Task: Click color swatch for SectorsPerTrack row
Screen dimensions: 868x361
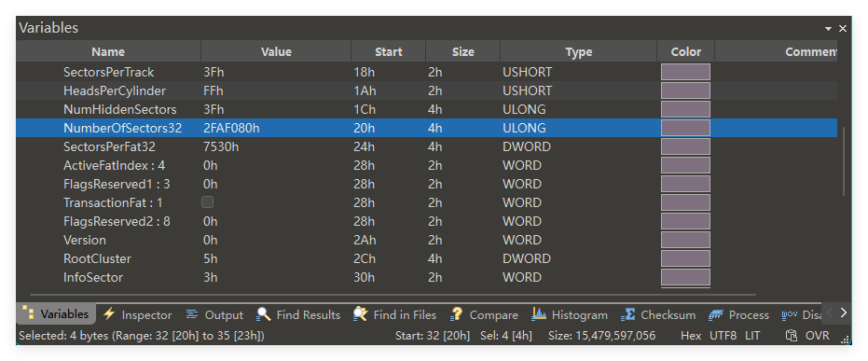Action: click(x=685, y=72)
